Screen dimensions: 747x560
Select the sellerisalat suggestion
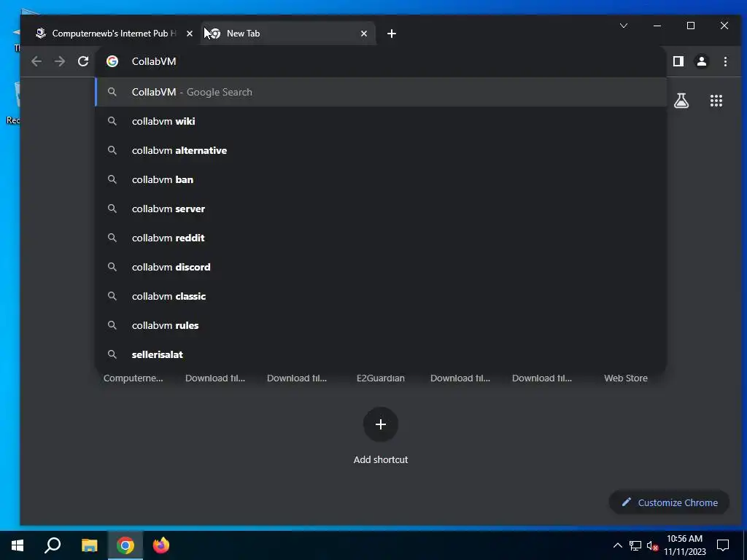click(x=381, y=354)
